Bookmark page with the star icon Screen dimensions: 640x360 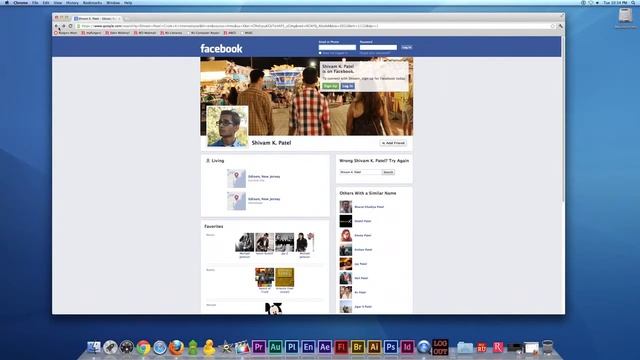point(553,26)
